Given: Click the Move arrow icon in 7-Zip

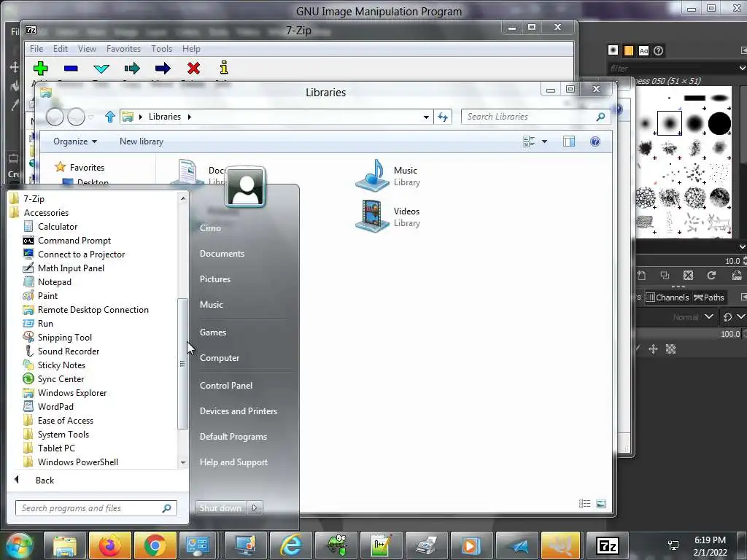Looking at the screenshot, I should click(x=163, y=69).
